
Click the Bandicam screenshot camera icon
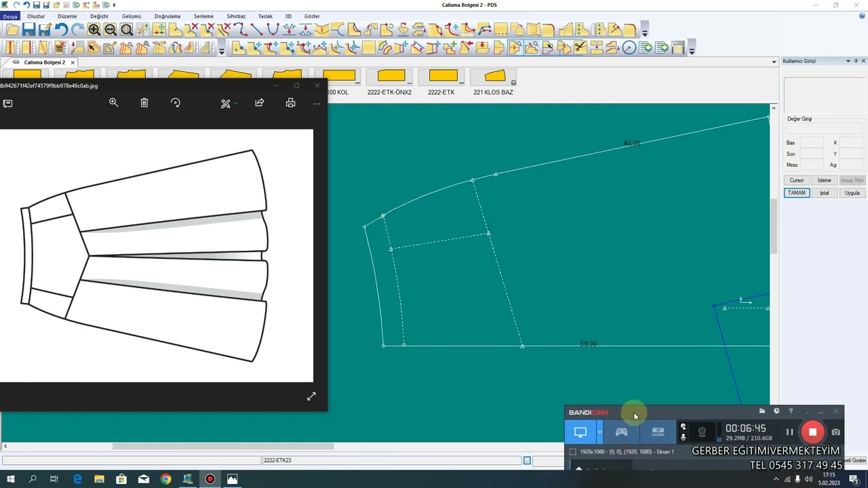(x=836, y=432)
